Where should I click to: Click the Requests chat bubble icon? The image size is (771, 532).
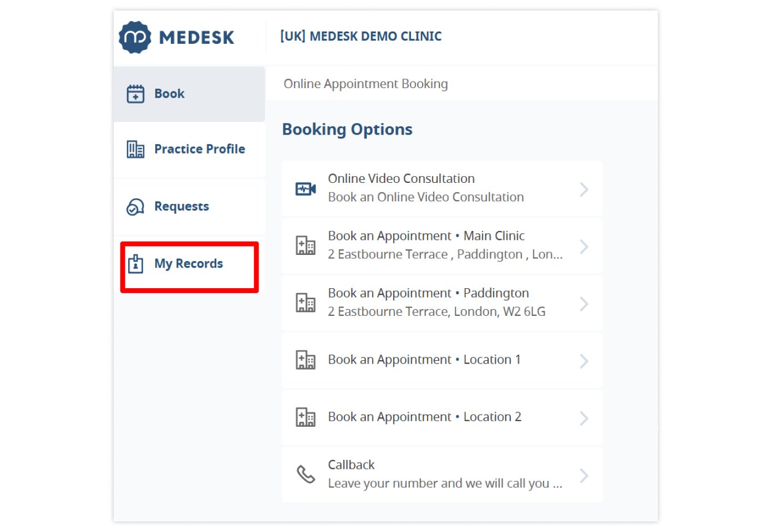click(x=135, y=207)
